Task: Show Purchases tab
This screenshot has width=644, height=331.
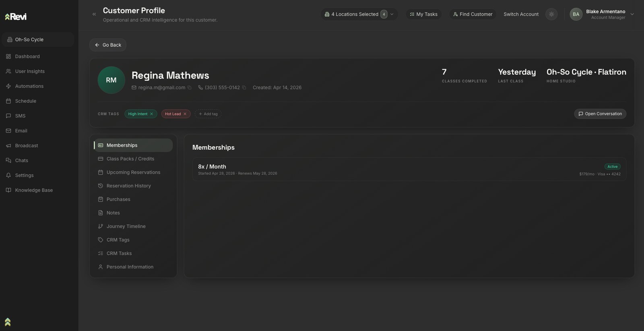Action: pyautogui.click(x=133, y=199)
